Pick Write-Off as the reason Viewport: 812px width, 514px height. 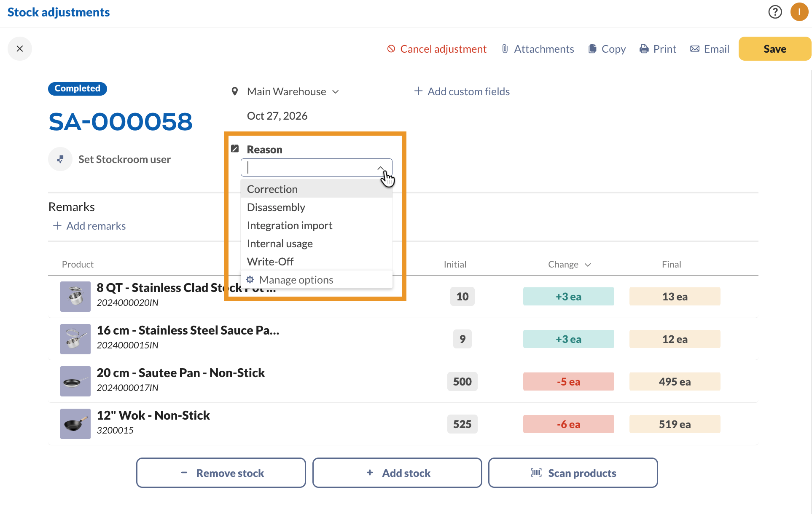[x=317, y=262]
